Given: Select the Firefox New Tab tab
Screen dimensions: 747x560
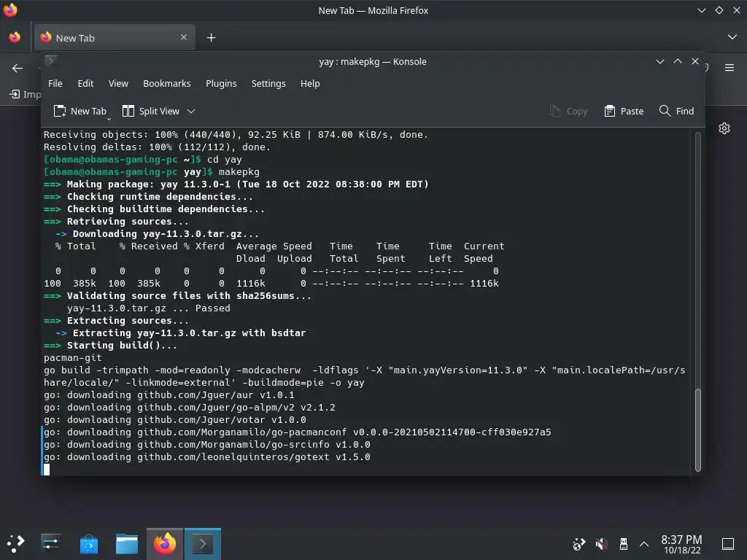Looking at the screenshot, I should tap(115, 38).
